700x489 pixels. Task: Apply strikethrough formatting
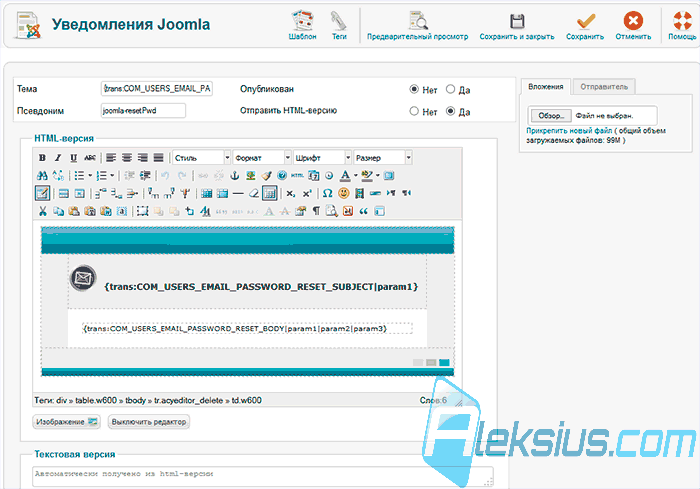(x=89, y=158)
